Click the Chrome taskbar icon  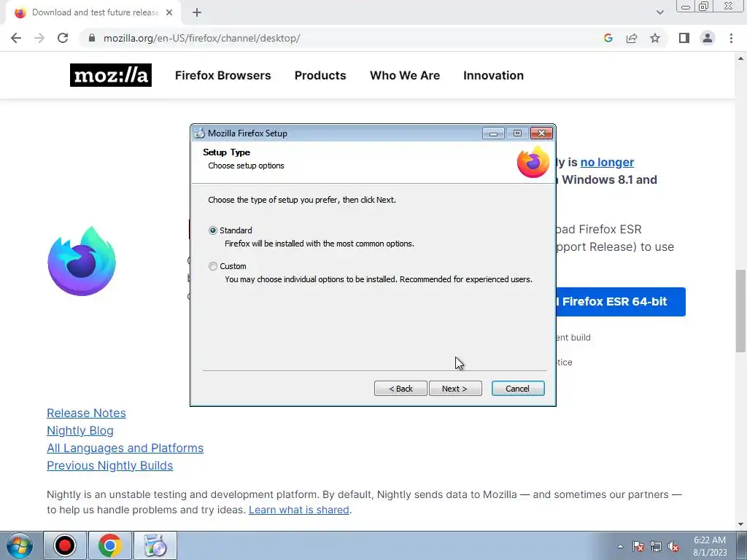[110, 545]
